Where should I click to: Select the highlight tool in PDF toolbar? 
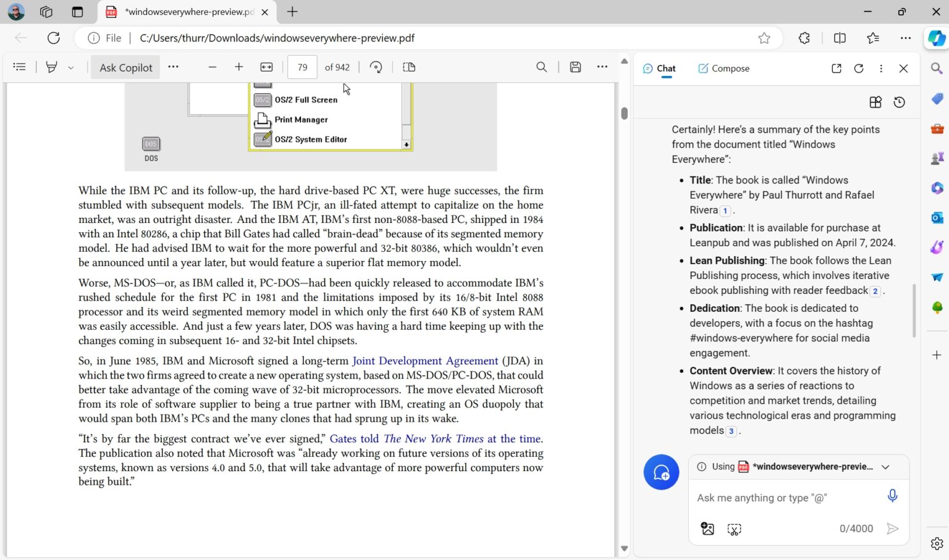[52, 67]
